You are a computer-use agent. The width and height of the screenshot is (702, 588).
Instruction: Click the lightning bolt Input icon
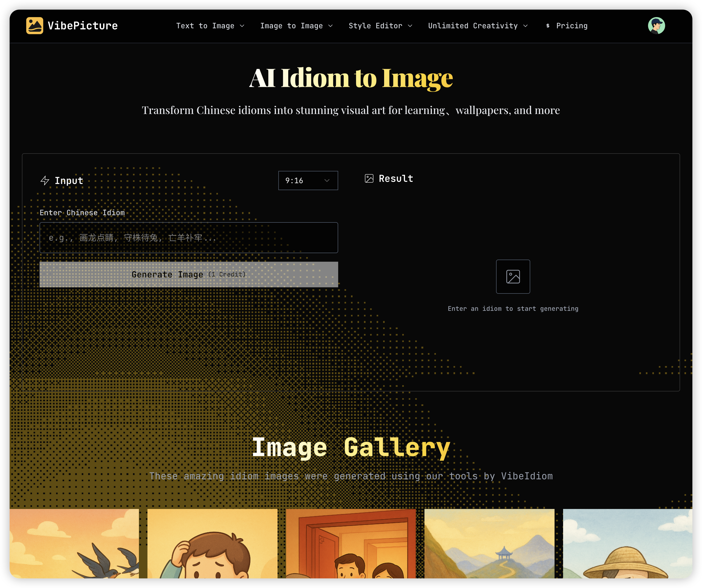[44, 181]
